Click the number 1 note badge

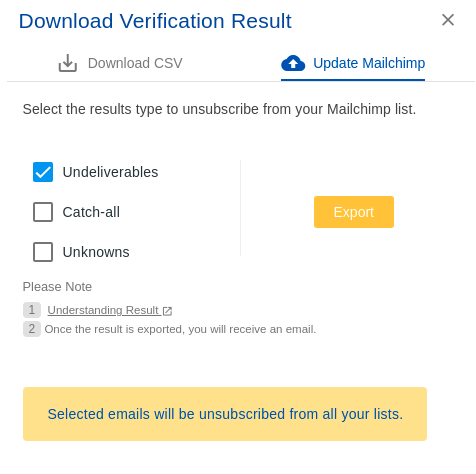click(32, 310)
